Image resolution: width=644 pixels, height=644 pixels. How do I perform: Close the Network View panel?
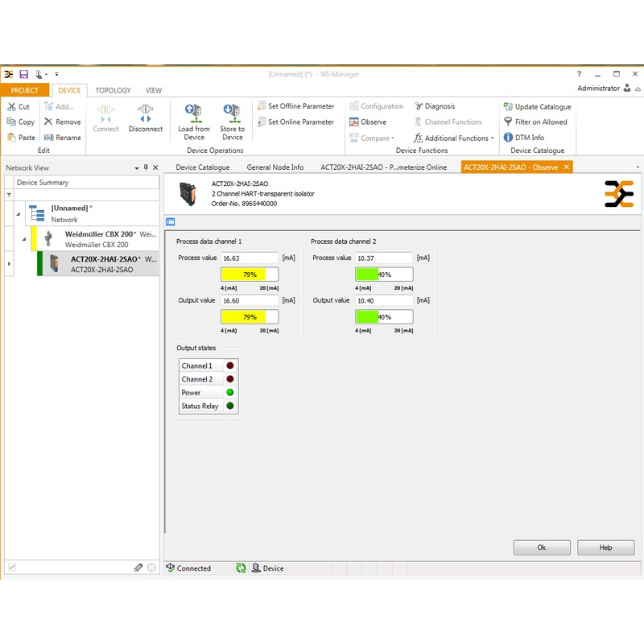coord(155,167)
